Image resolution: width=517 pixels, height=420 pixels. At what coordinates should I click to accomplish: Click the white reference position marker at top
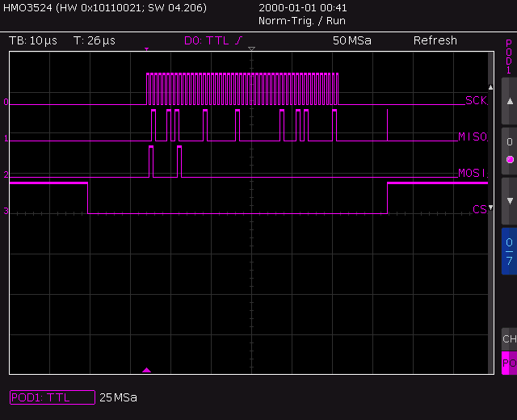(251, 49)
